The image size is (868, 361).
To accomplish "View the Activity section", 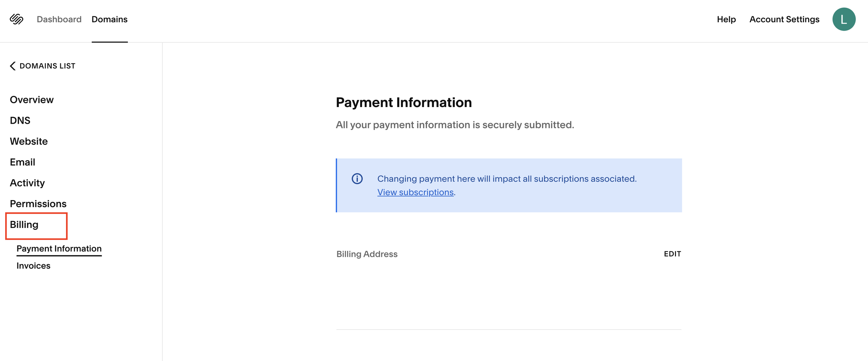I will 27,183.
